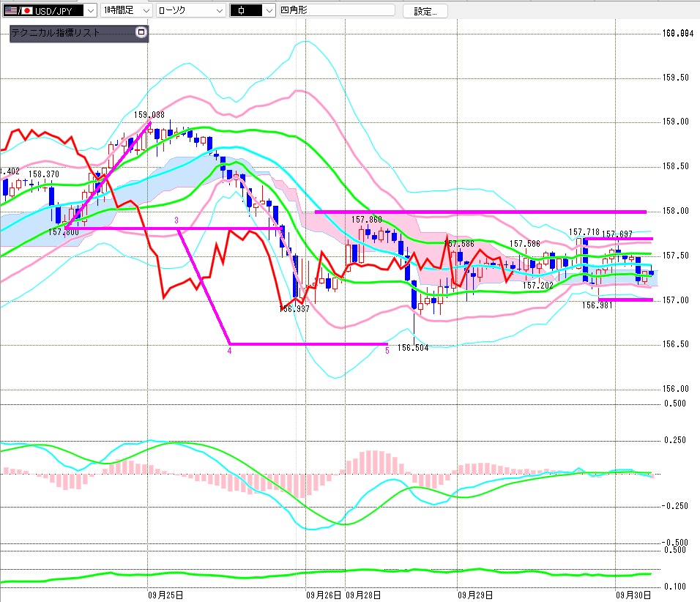Click the 158.370 price label
The height and width of the screenshot is (602, 700).
[x=44, y=174]
